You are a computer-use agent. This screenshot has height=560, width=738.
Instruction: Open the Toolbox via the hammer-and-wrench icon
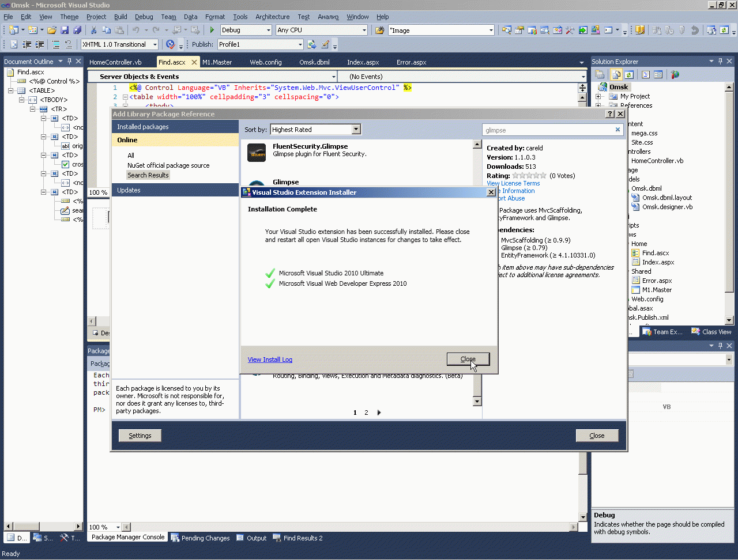pyautogui.click(x=570, y=30)
